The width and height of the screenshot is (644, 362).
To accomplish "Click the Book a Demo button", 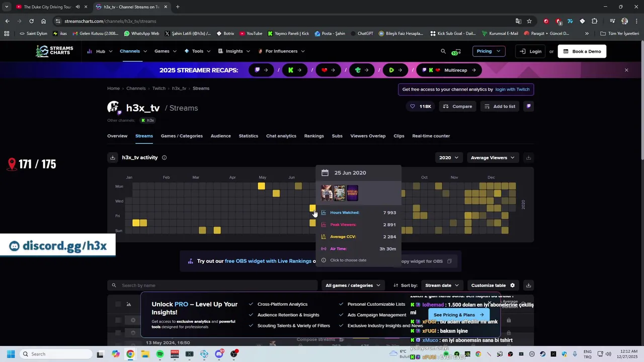I will 582,51.
